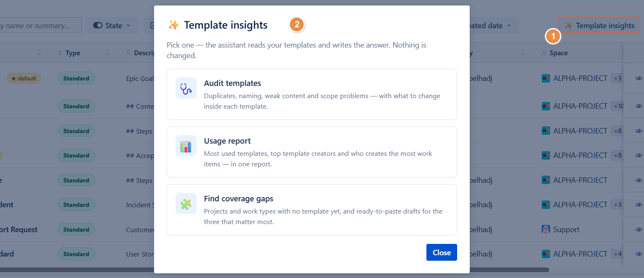The width and height of the screenshot is (644, 278).
Task: Click the ALPHA-PROJECT icon in the Incident row
Action: coord(546,205)
